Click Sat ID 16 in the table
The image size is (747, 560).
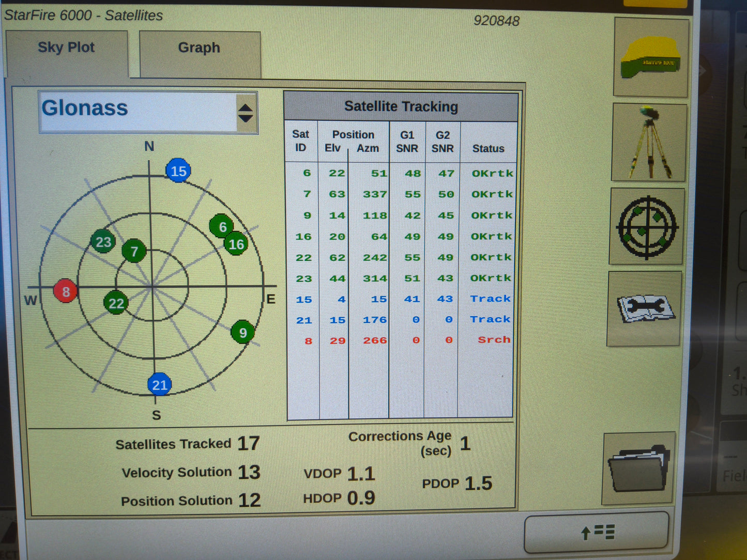tap(303, 237)
